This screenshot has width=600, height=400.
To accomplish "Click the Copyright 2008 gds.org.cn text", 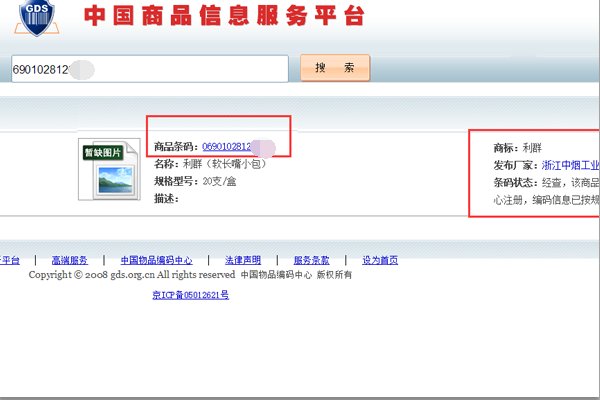I will 132,275.
